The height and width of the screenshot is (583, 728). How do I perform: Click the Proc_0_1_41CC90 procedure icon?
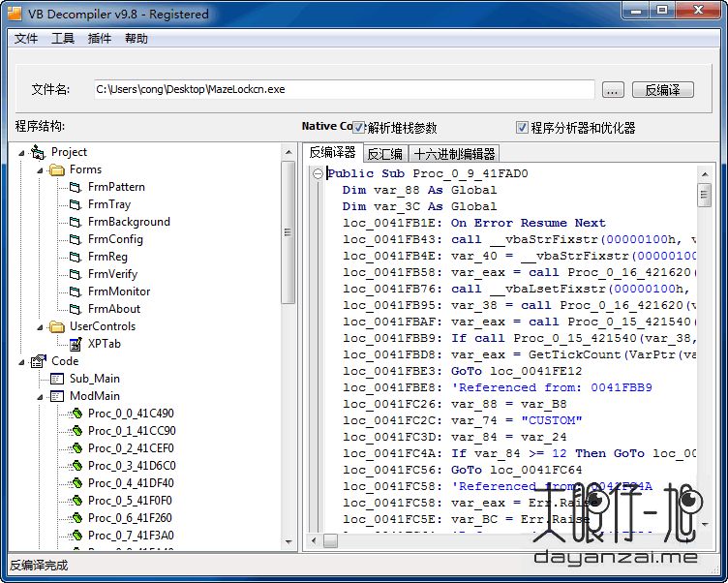click(x=76, y=431)
